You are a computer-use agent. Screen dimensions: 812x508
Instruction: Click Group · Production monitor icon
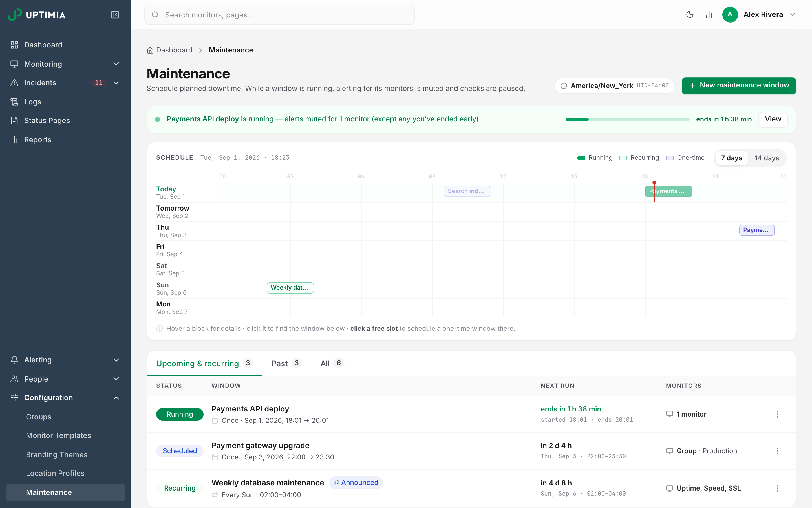click(669, 451)
